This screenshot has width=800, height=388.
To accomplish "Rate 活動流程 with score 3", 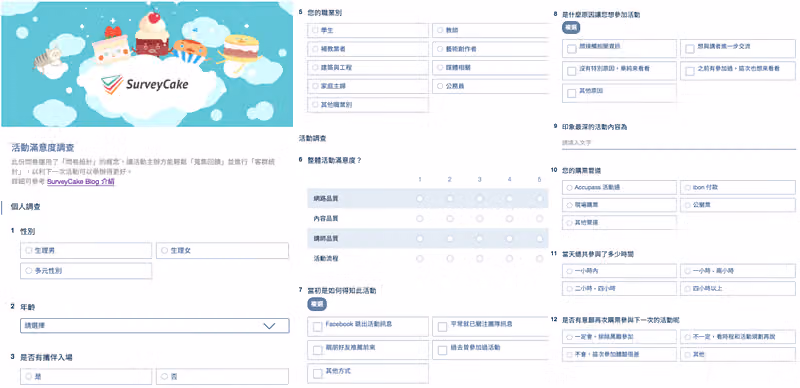I will coord(480,259).
